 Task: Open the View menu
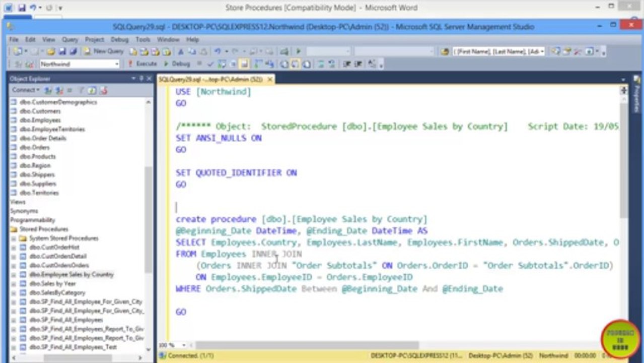tap(48, 39)
